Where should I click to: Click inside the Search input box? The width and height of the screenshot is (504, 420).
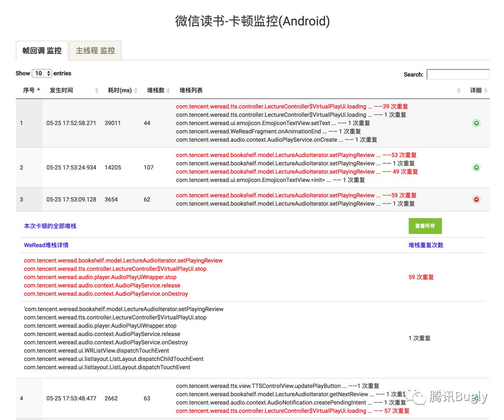tap(457, 74)
